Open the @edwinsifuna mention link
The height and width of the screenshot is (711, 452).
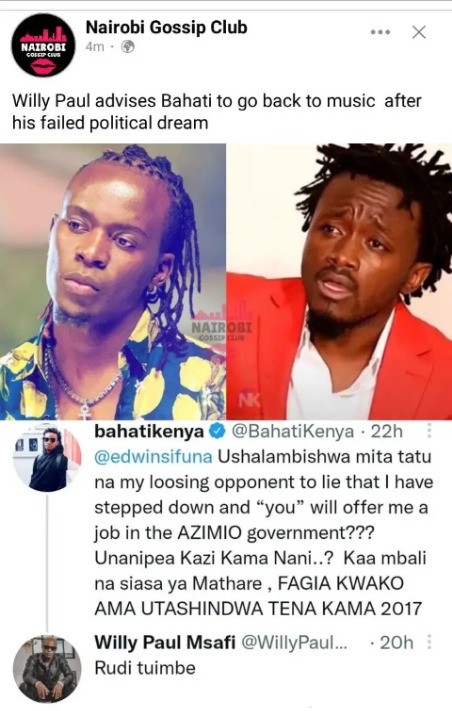153,456
